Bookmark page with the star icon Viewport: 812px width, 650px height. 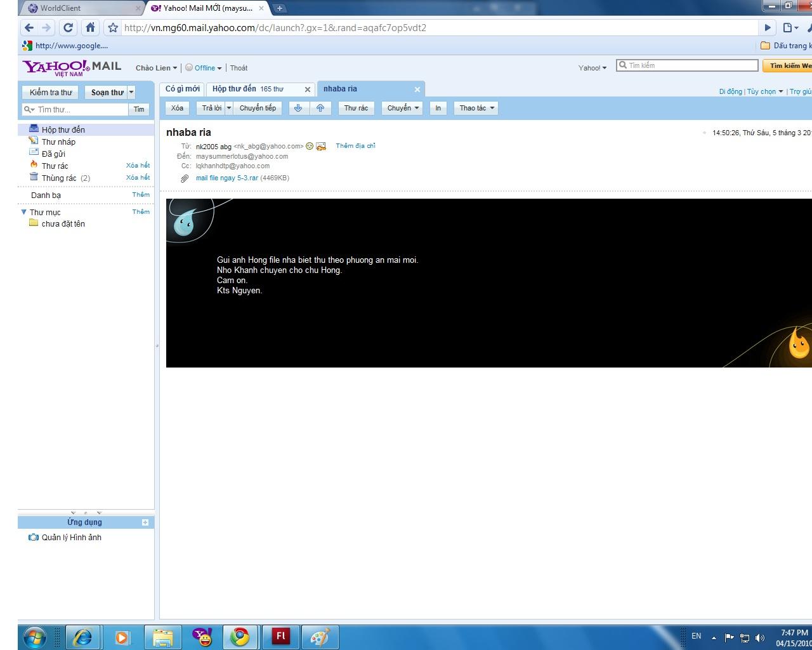pyautogui.click(x=113, y=28)
